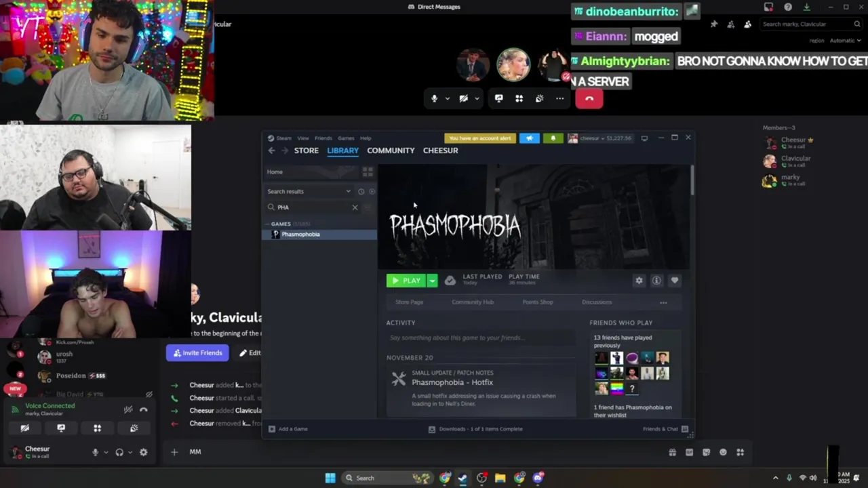Image resolution: width=868 pixels, height=488 pixels.
Task: Open Steam Friends menu
Action: click(323, 138)
